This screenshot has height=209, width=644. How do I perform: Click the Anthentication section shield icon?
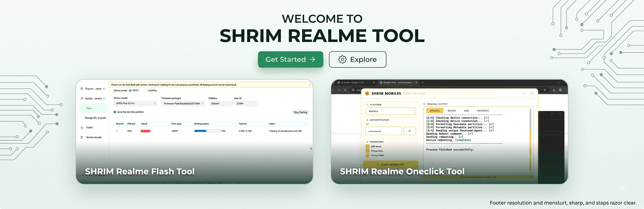[367, 120]
